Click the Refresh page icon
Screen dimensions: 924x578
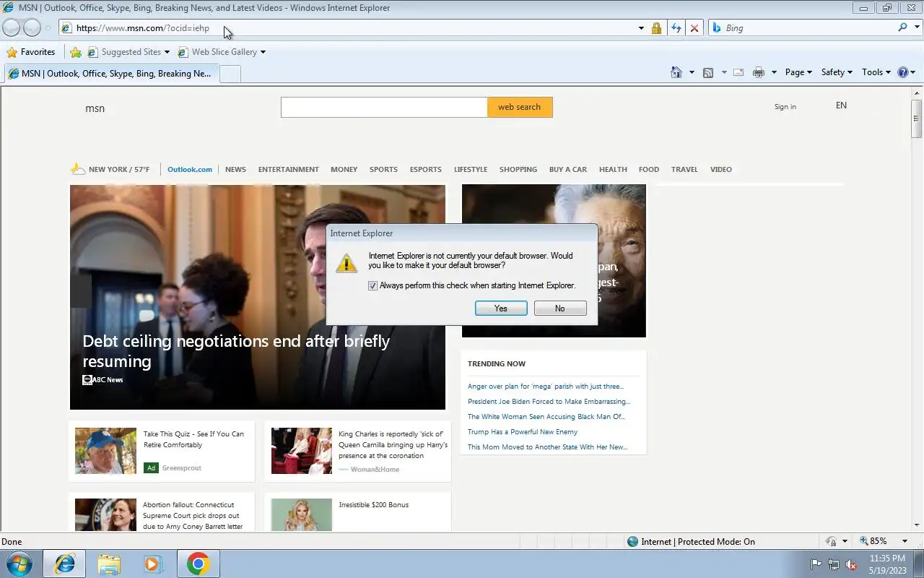click(676, 28)
